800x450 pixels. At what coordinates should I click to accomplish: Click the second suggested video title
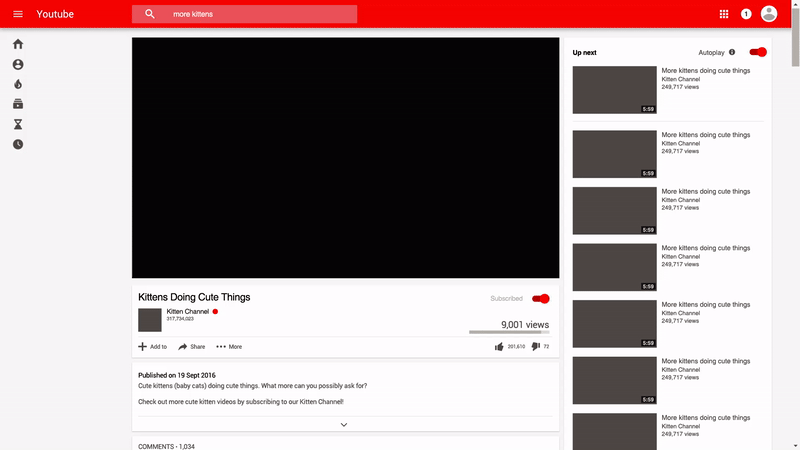tap(706, 135)
